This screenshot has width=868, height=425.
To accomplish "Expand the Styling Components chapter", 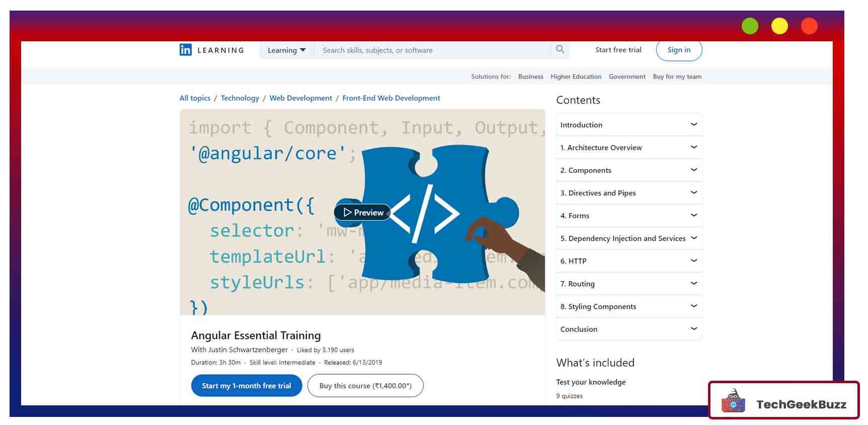I will point(628,306).
